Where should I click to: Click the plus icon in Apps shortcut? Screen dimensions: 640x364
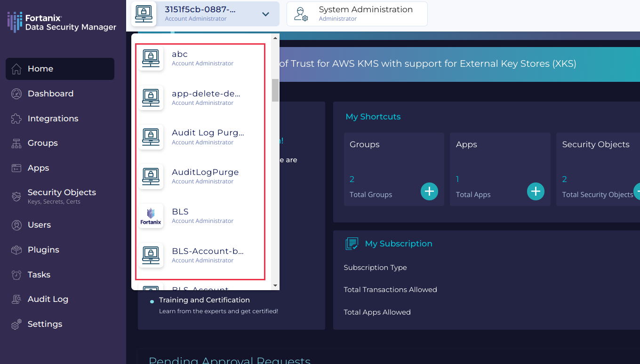point(535,191)
